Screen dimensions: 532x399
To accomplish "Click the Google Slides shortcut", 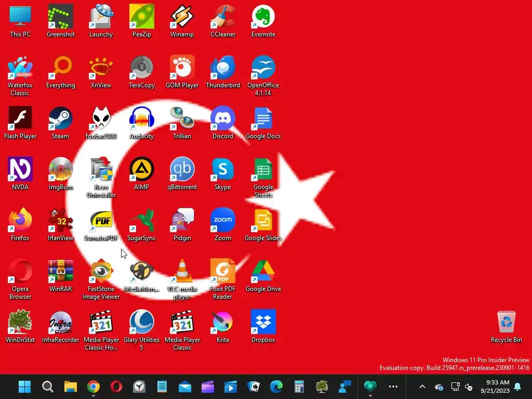I will click(x=263, y=224).
